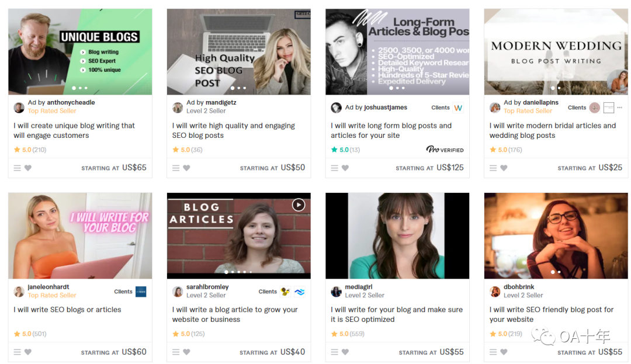This screenshot has height=364, width=631.
Task: Click anthonycheadle's seller avatar
Action: tap(19, 108)
